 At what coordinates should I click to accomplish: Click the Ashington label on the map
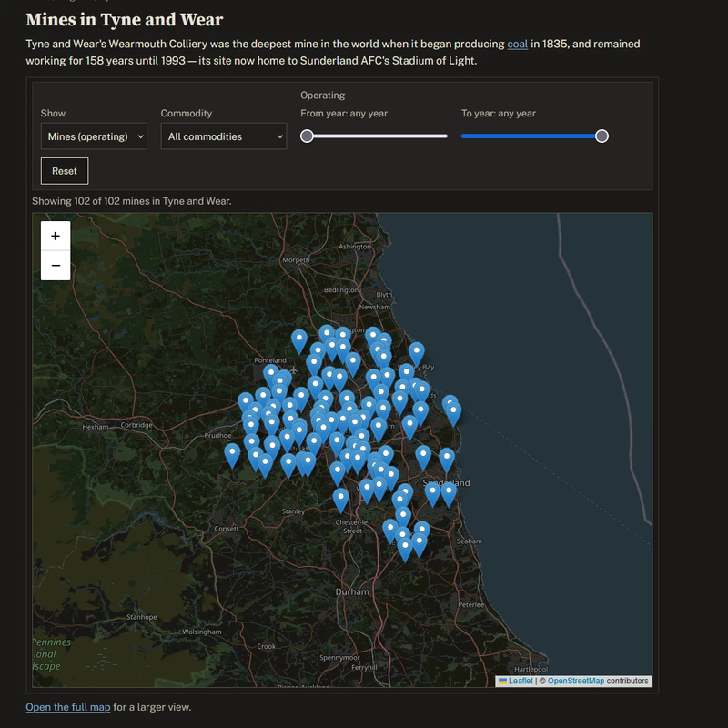point(355,247)
